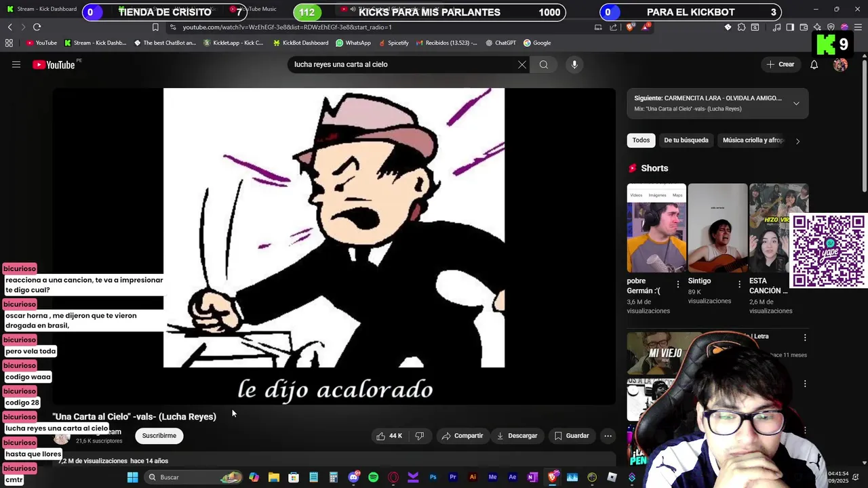The image size is (868, 488).
Task: Open options menu for pobre Germán short
Action: click(x=677, y=284)
